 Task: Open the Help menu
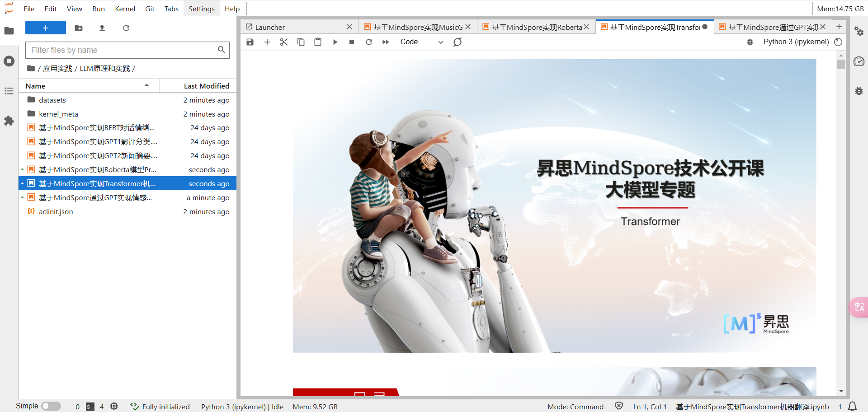[232, 9]
